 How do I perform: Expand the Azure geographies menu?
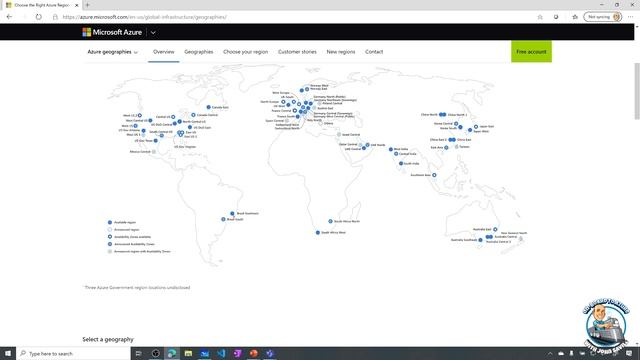coord(113,52)
